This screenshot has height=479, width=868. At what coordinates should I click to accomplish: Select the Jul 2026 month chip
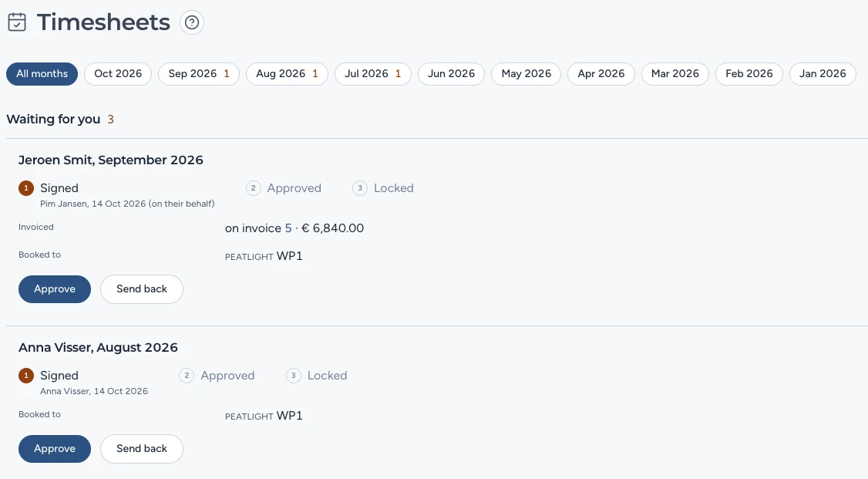point(372,73)
